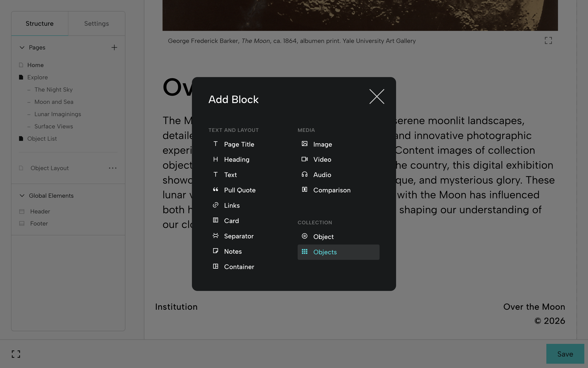The image size is (588, 368).
Task: Select the Container layout icon
Action: click(216, 266)
